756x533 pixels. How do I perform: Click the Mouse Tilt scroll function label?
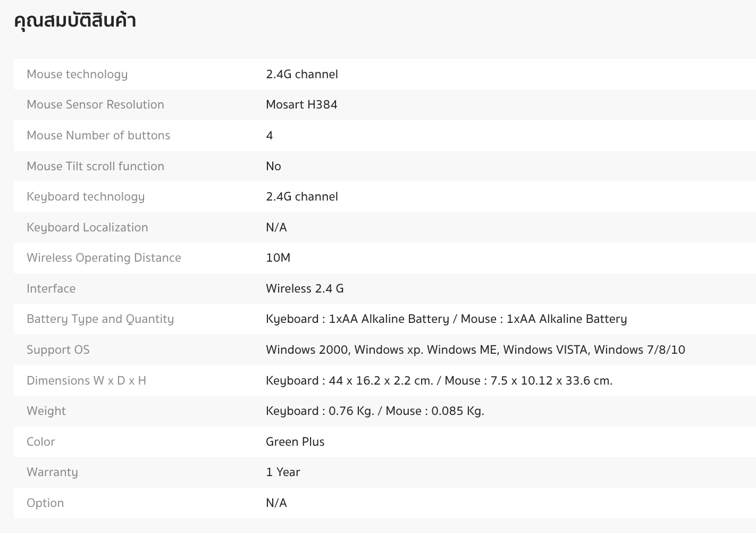click(x=95, y=166)
